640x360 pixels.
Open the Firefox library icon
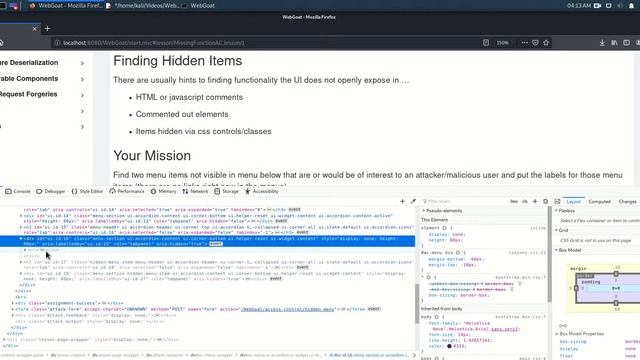614,43
